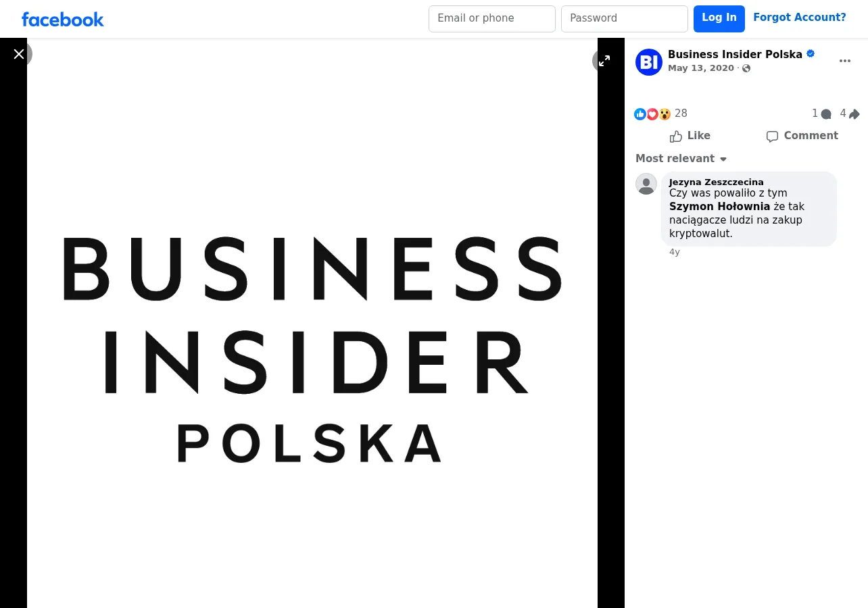The width and height of the screenshot is (868, 608).
Task: Enter fullscreen using the expand arrows icon
Action: tap(604, 61)
